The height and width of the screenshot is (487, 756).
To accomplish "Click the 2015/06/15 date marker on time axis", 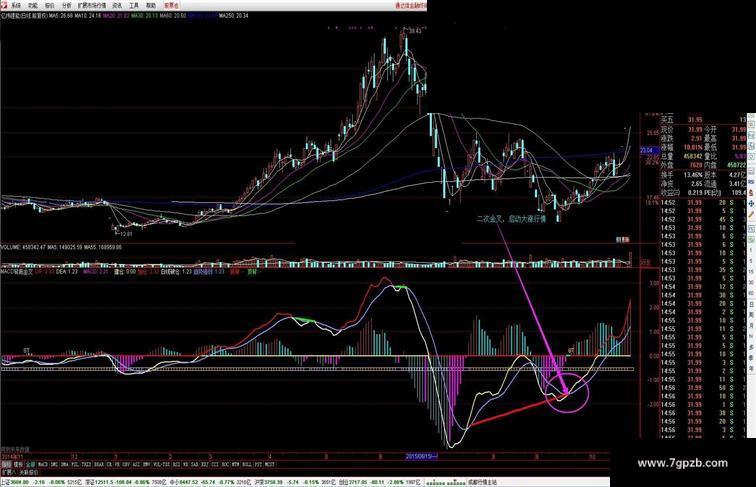I will (421, 456).
